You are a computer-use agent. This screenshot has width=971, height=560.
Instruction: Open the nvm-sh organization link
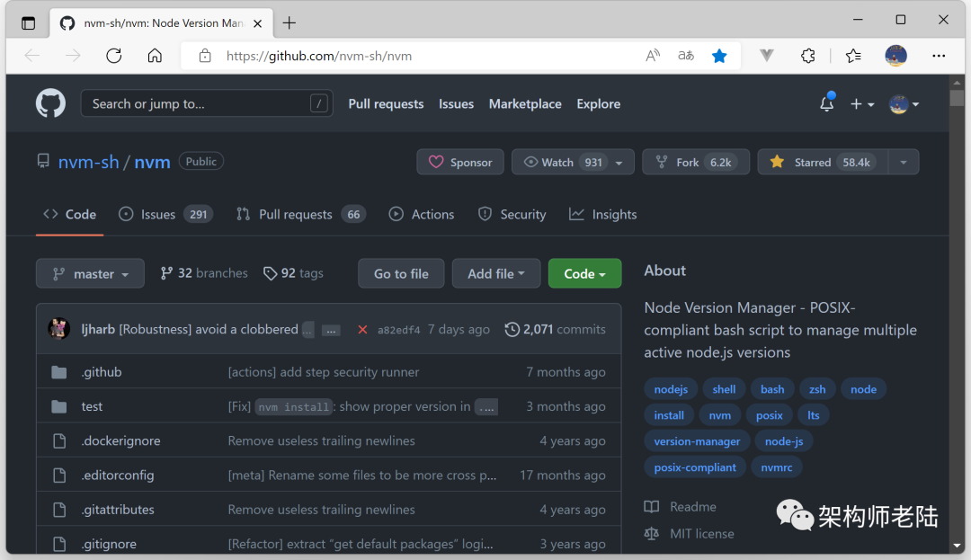(x=88, y=162)
